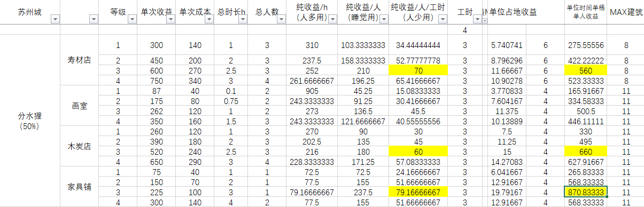Click the yellow cell with value 70
Viewport: 644px width, 207px height.
pyautogui.click(x=418, y=70)
